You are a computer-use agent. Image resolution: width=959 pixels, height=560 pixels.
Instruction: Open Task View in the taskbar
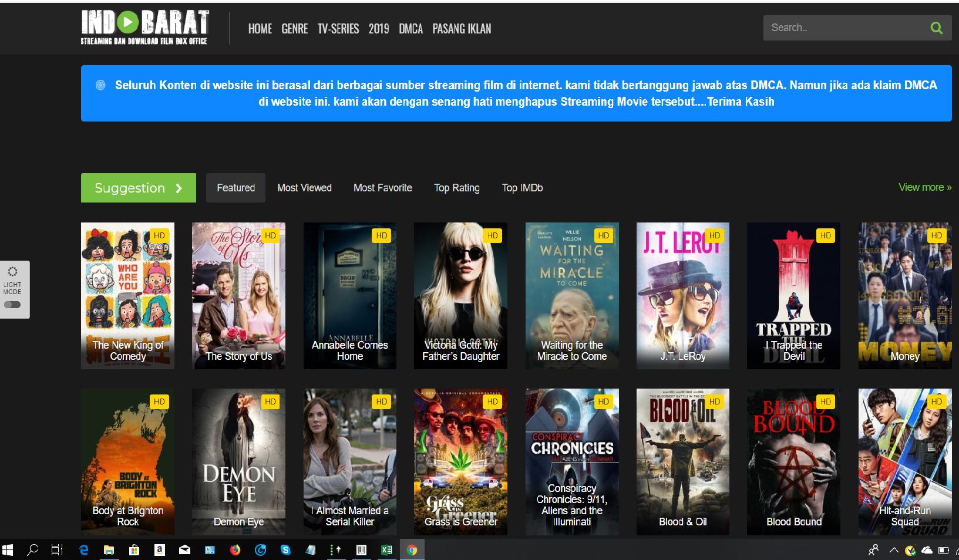[57, 550]
